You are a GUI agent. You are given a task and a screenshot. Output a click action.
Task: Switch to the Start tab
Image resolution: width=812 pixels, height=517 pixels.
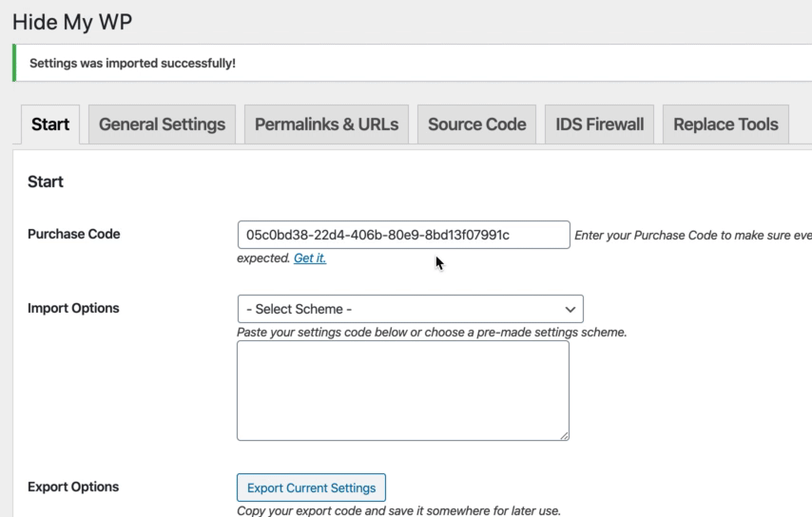[49, 124]
